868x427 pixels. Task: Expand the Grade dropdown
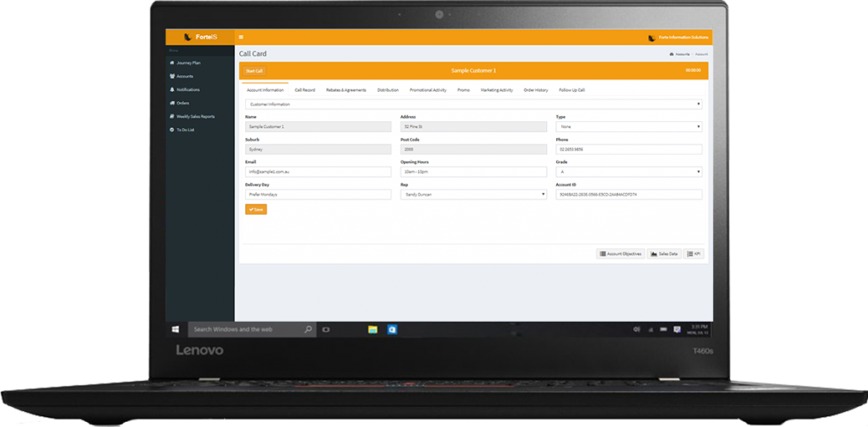tap(629, 172)
